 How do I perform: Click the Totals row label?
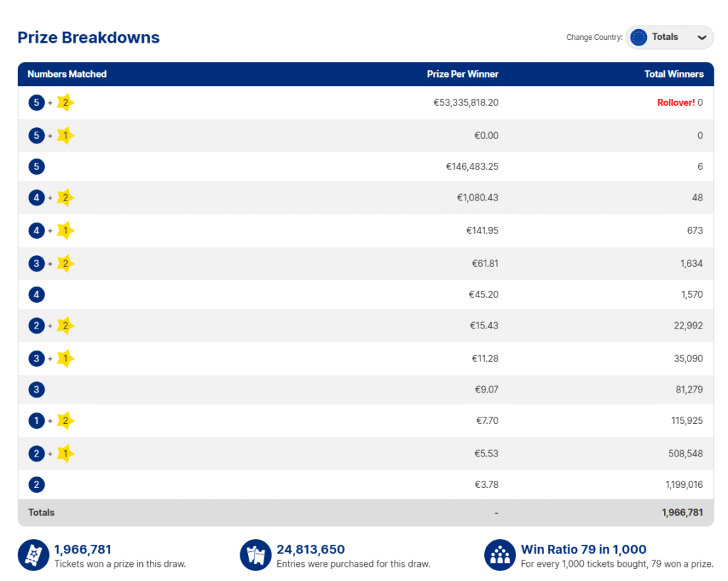pyautogui.click(x=41, y=513)
